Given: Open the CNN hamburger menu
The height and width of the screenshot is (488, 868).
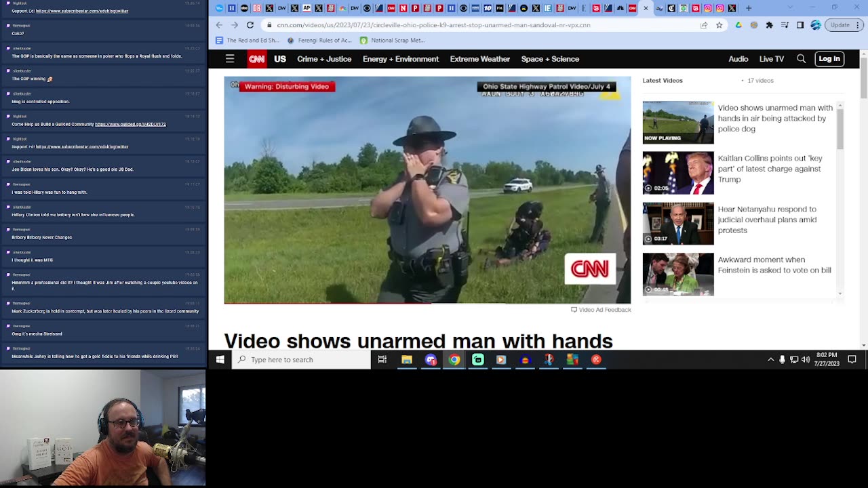Looking at the screenshot, I should [230, 59].
